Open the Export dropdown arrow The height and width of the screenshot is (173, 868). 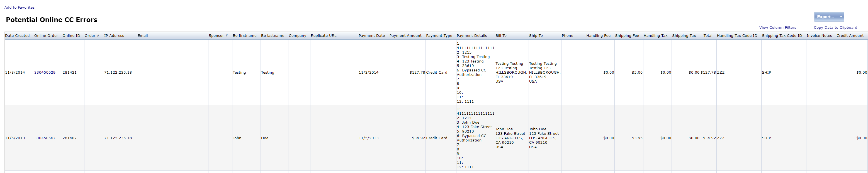[x=841, y=17]
